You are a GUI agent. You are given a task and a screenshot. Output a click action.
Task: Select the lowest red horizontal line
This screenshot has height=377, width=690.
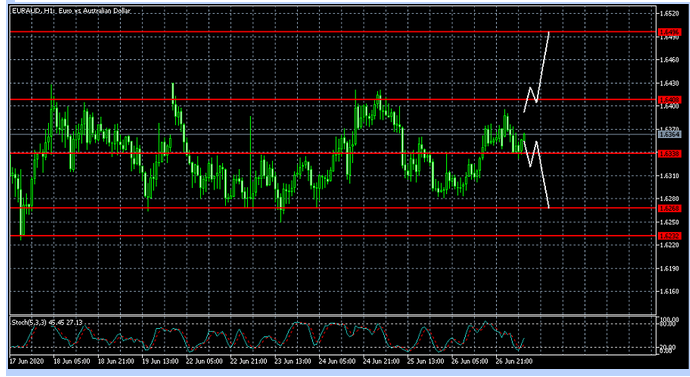(333, 236)
